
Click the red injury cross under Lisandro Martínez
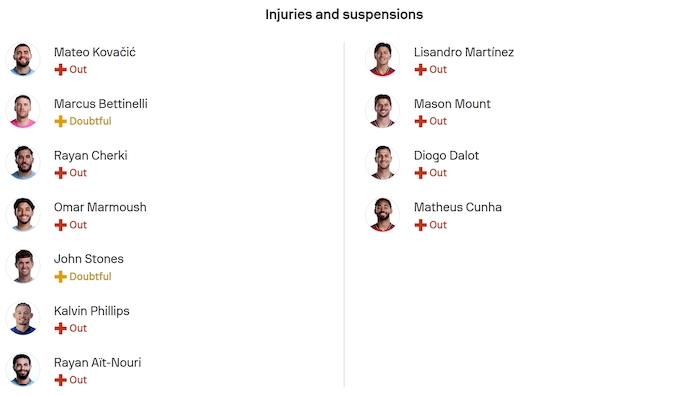(x=420, y=69)
